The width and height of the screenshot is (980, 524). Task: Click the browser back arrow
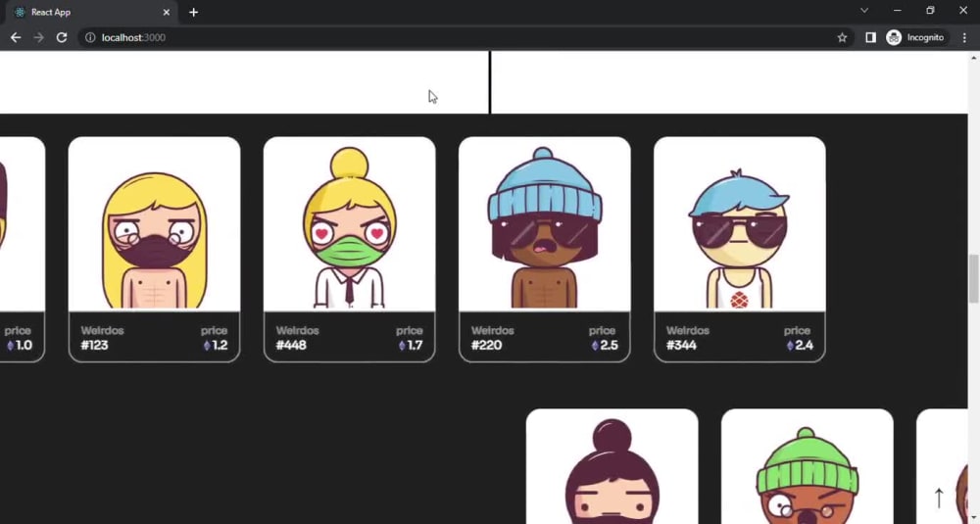(16, 37)
